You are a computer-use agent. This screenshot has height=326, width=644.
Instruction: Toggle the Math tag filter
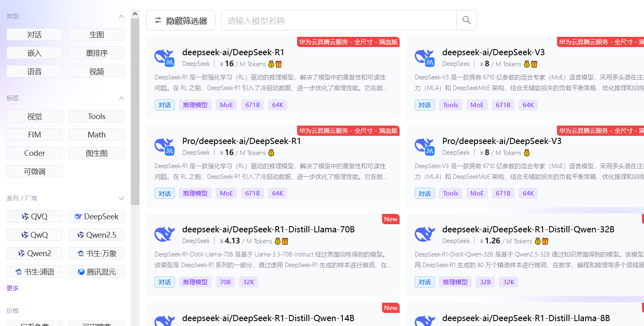[x=96, y=135]
